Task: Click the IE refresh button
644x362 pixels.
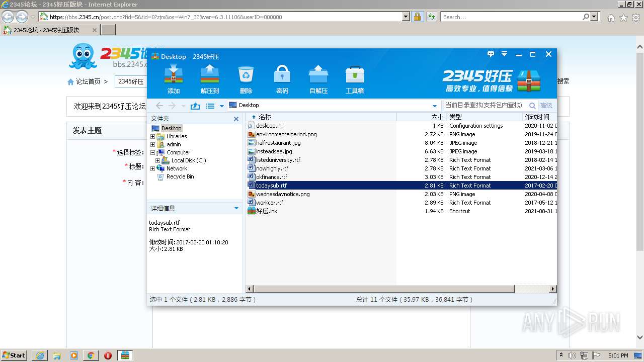Action: [x=431, y=17]
